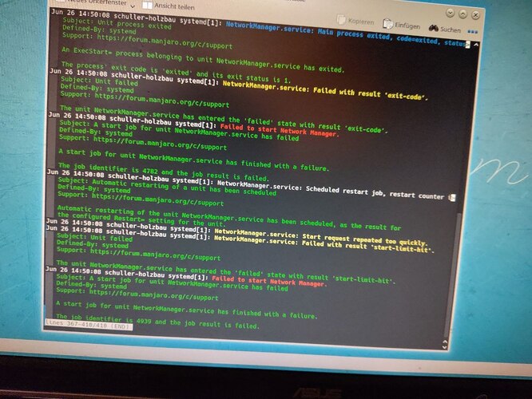
Task: Click the first red 'Failed to start Network Manager' message
Action: tap(279, 130)
